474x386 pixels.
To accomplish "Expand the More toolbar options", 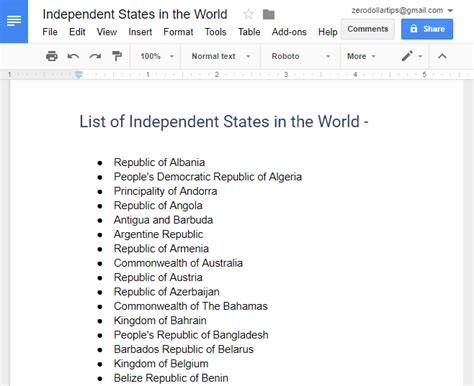I will (361, 56).
